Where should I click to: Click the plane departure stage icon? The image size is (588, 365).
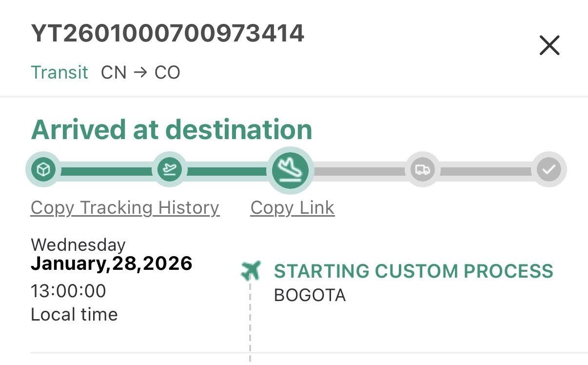click(170, 170)
